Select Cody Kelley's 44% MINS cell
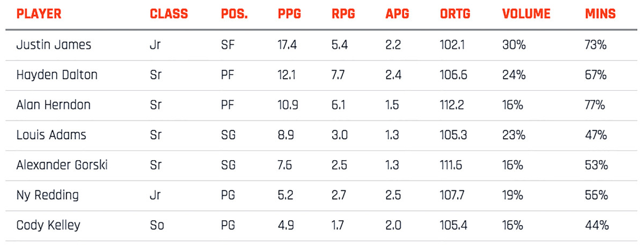This screenshot has height=251, width=644. tap(596, 224)
